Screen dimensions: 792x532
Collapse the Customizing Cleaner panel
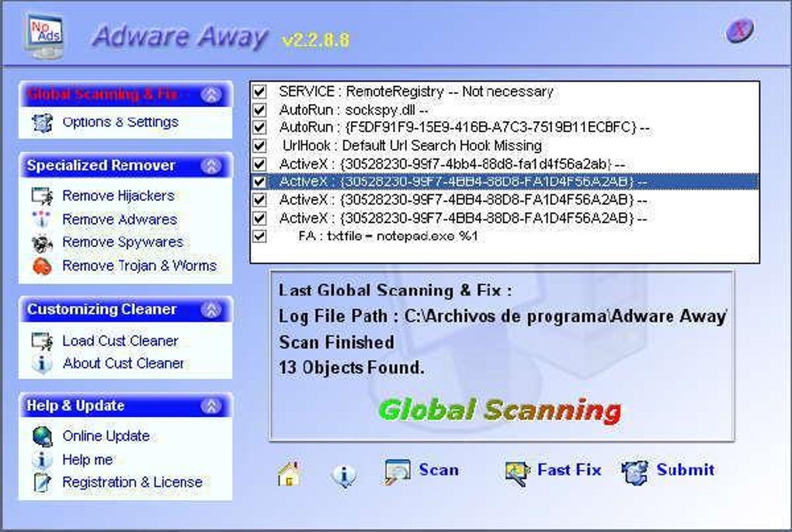coord(211,310)
